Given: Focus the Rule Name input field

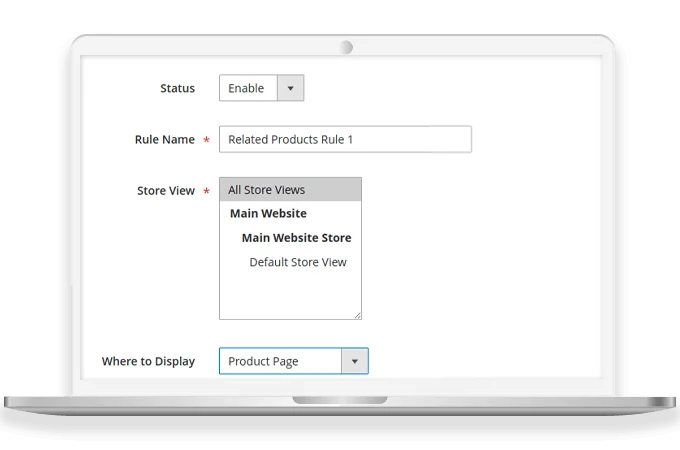Looking at the screenshot, I should point(400,139).
